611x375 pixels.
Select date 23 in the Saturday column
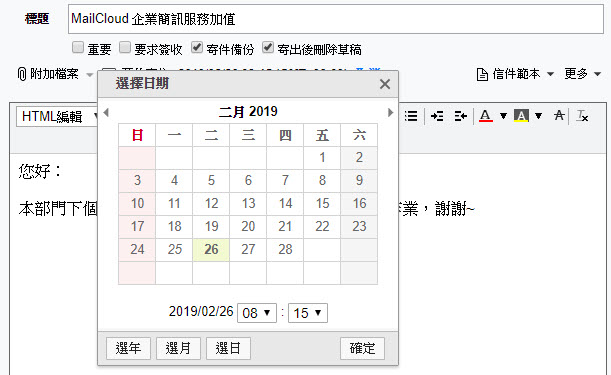tap(359, 226)
